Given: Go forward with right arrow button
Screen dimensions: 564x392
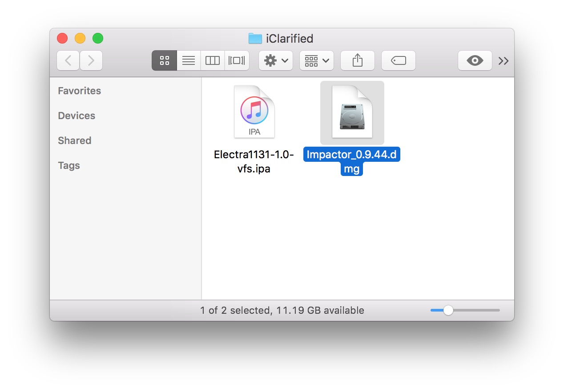Looking at the screenshot, I should [x=91, y=60].
